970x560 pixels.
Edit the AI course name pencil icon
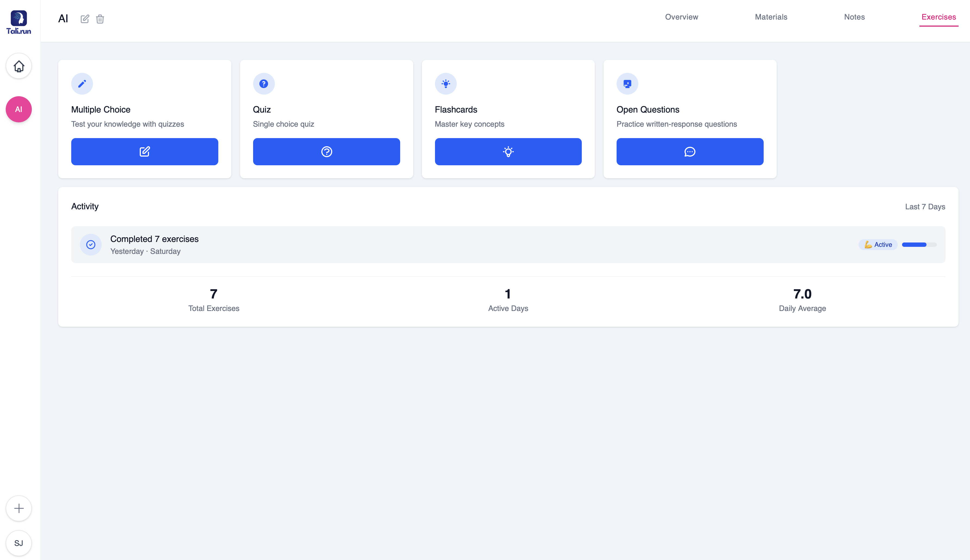pyautogui.click(x=85, y=19)
